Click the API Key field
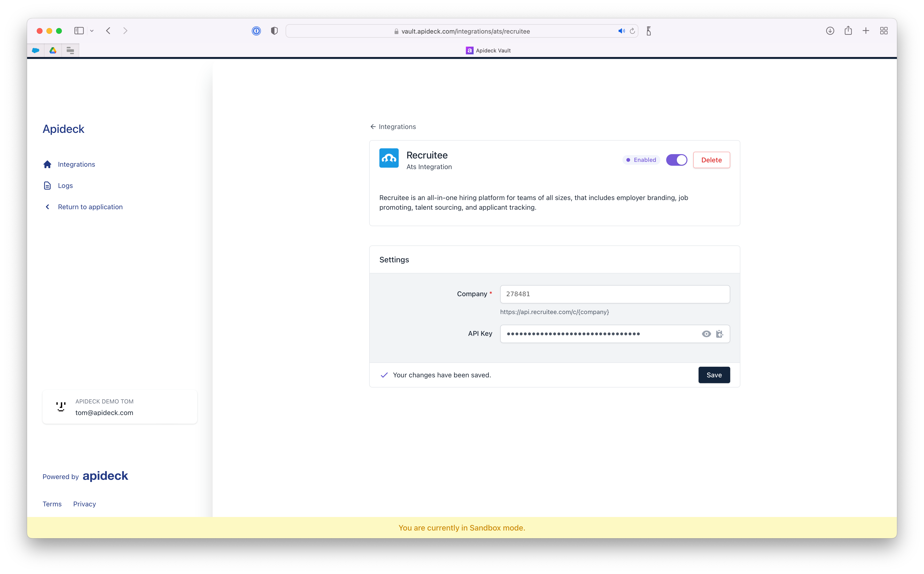The height and width of the screenshot is (574, 924). click(x=615, y=334)
